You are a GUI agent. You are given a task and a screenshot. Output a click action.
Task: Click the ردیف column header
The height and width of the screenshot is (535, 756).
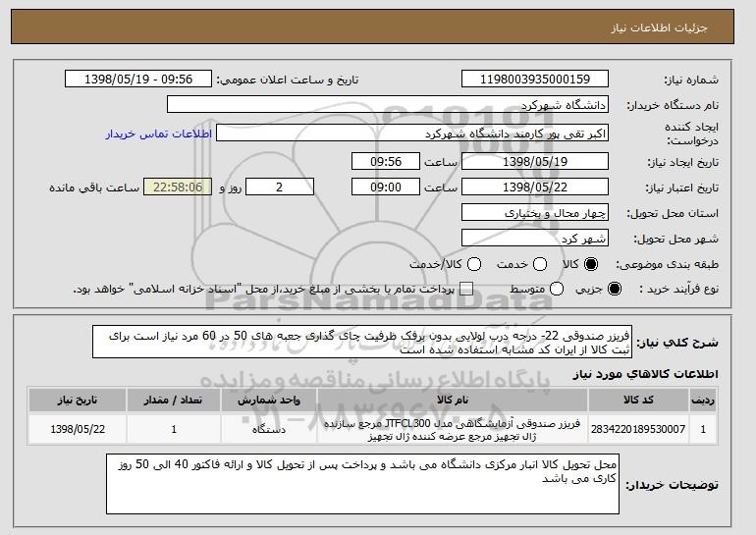703,401
